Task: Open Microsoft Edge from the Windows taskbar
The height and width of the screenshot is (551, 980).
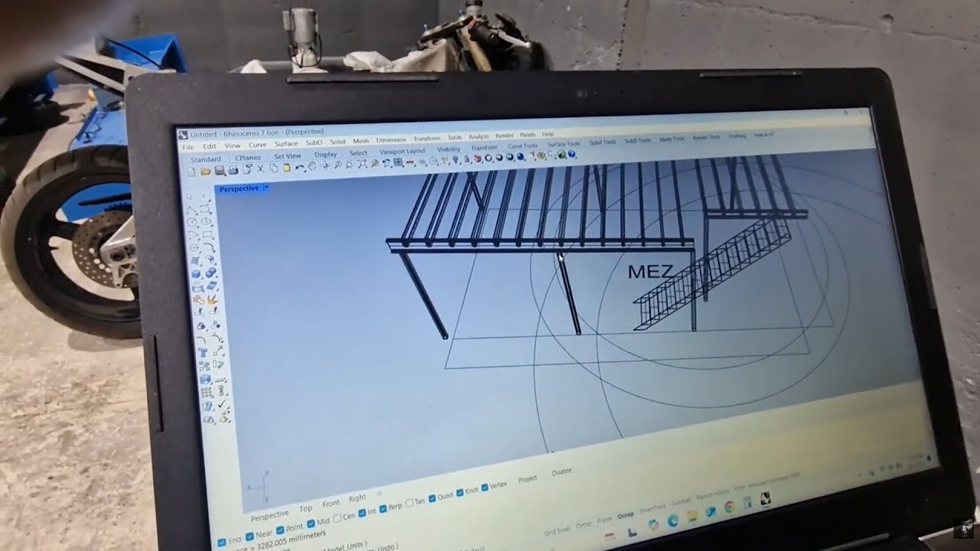Action: 673,520
